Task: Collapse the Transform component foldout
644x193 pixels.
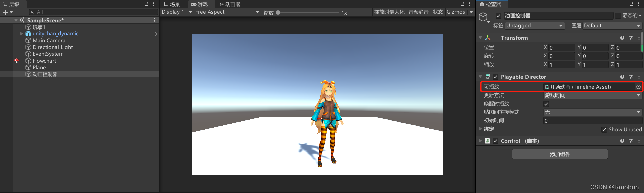Action: 480,38
